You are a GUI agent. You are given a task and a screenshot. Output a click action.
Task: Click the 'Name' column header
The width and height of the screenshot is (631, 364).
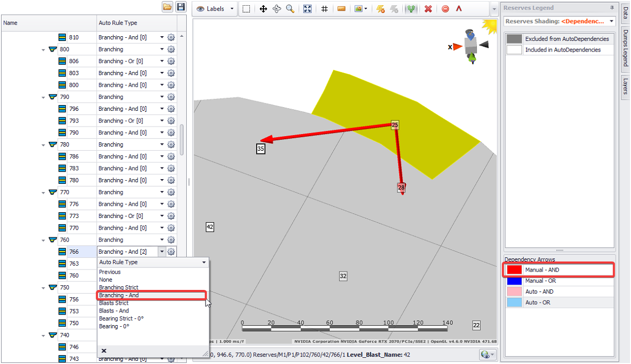pyautogui.click(x=11, y=23)
